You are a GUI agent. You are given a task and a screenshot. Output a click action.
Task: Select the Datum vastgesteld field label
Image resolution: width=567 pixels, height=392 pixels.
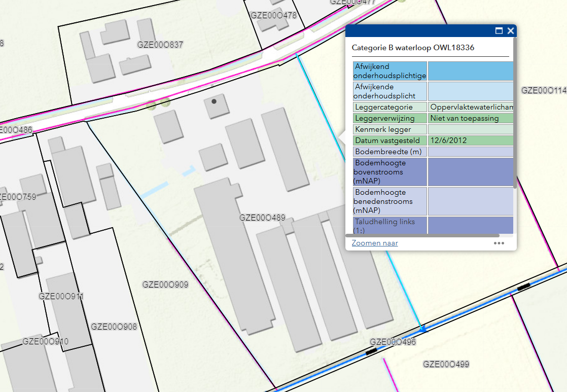(390, 140)
